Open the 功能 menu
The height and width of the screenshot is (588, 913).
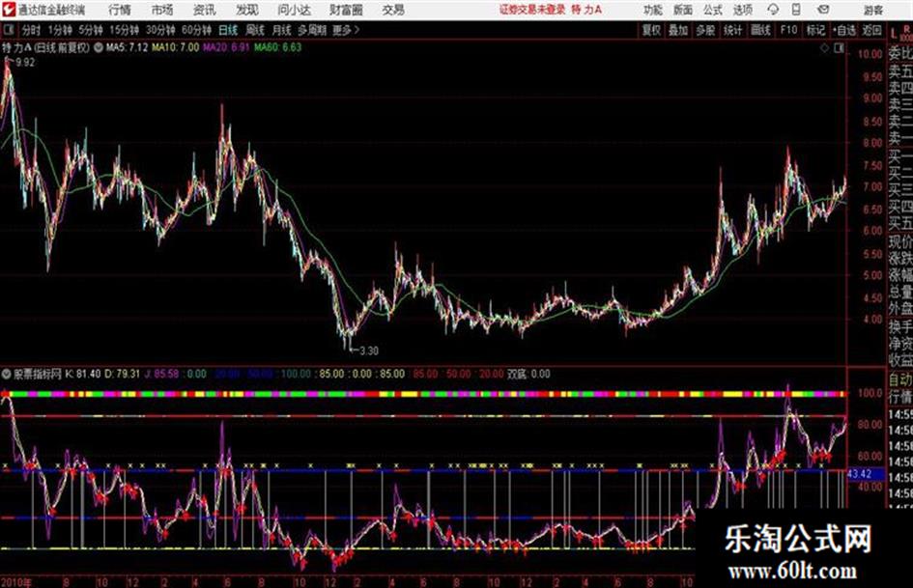tap(653, 10)
